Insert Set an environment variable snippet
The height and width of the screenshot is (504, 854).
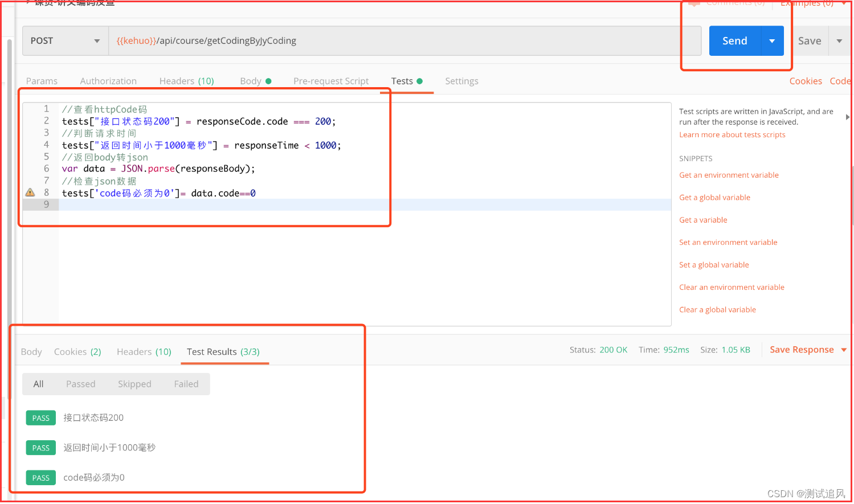tap(728, 243)
